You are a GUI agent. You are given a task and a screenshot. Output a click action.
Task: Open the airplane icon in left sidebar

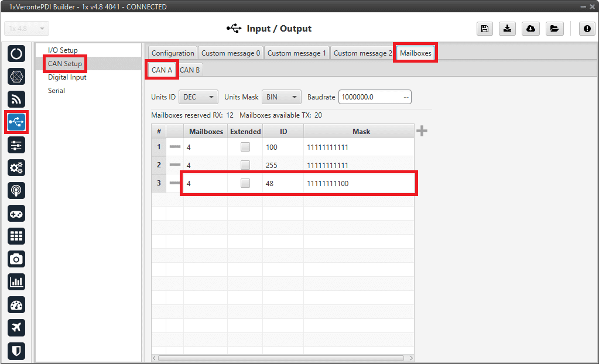pos(16,328)
